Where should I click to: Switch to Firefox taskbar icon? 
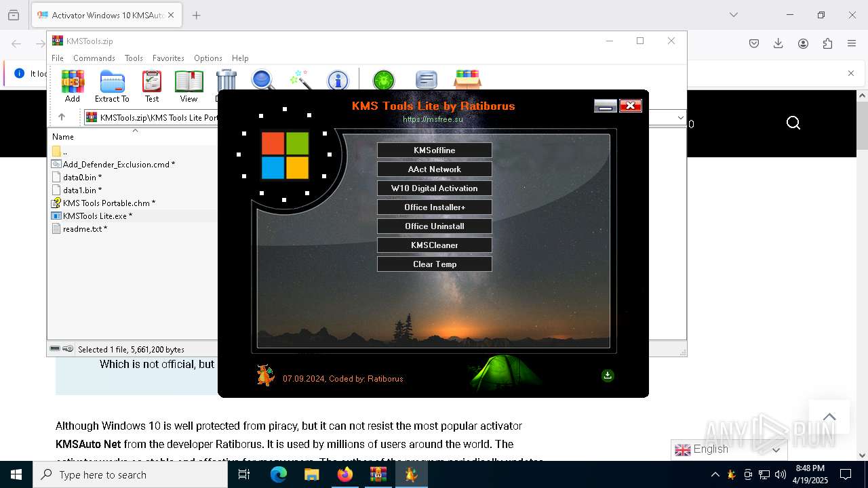tap(345, 474)
